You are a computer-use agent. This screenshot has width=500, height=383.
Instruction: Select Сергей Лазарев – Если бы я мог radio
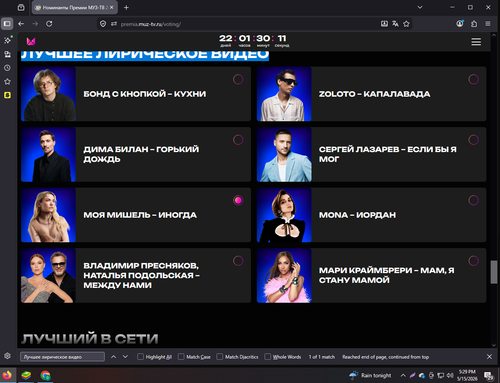(x=474, y=140)
